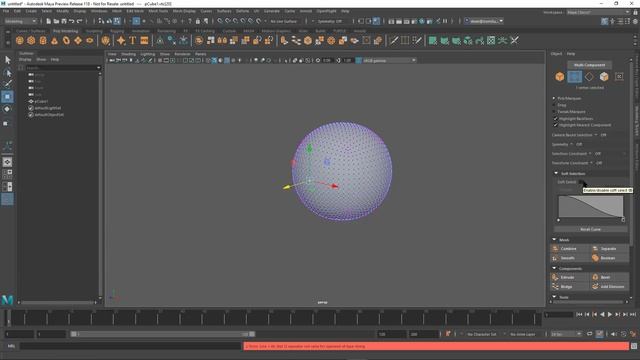Select the Rotate tool in toolbox

(x=7, y=109)
